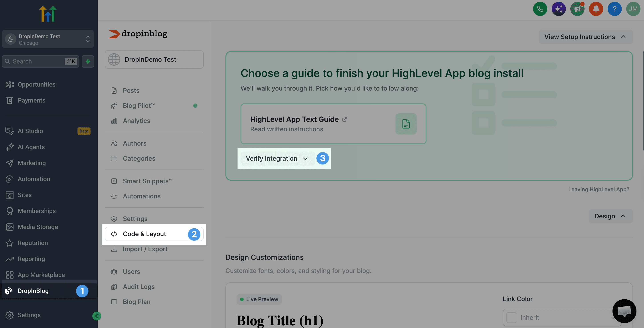Click the AI Studio sidebar icon
The image size is (644, 328).
coord(10,131)
